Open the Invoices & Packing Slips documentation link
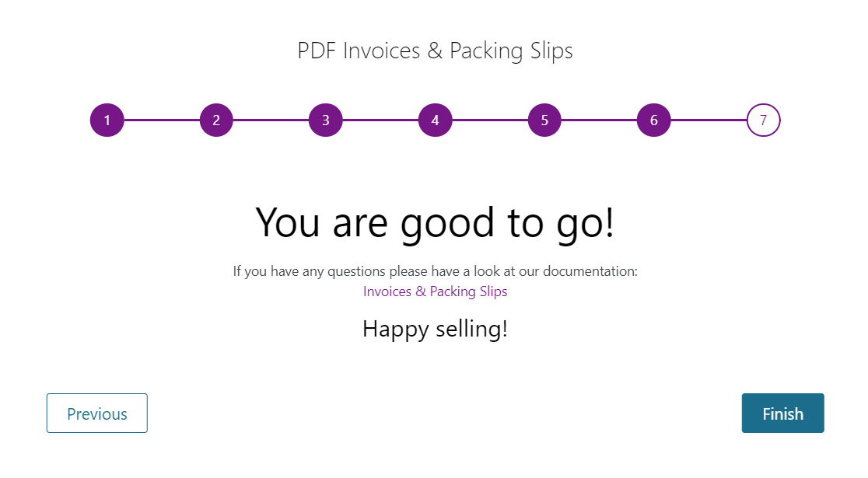This screenshot has height=478, width=868. [435, 291]
